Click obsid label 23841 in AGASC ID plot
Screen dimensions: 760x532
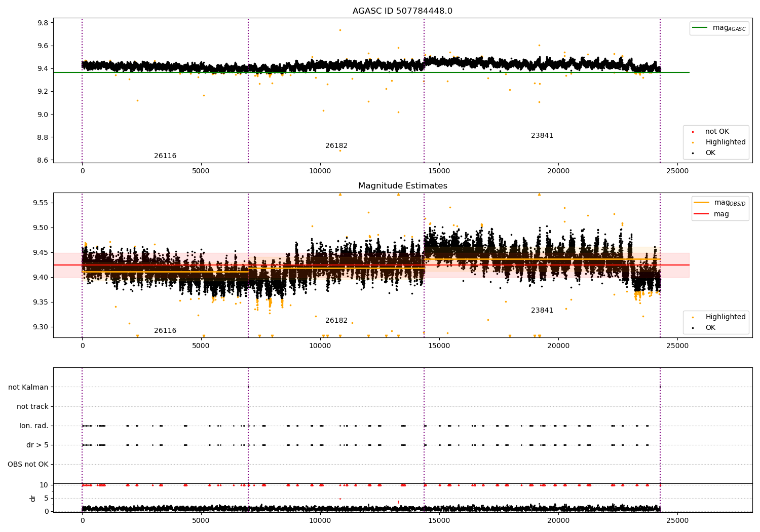point(542,136)
